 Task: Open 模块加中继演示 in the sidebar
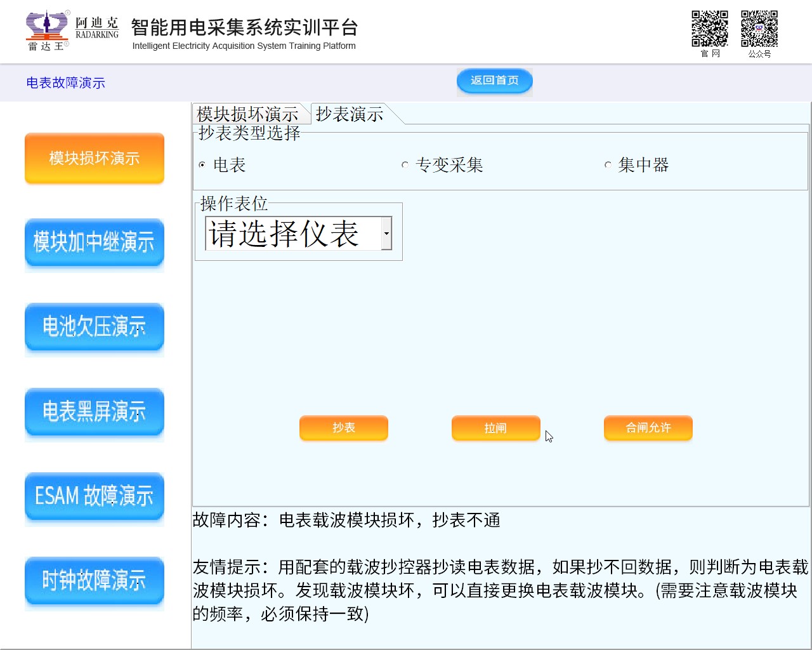(x=95, y=242)
